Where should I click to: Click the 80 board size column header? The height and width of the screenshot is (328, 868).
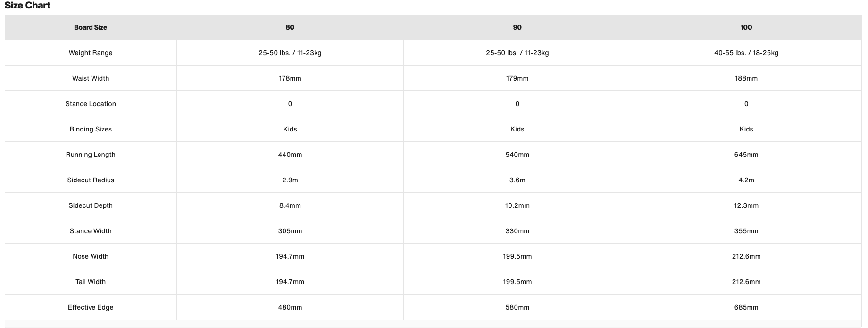[x=290, y=27]
